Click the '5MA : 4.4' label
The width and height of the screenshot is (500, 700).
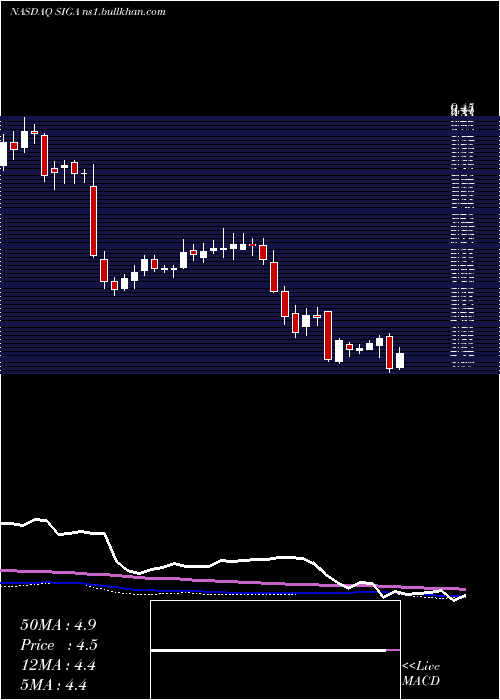point(53,684)
